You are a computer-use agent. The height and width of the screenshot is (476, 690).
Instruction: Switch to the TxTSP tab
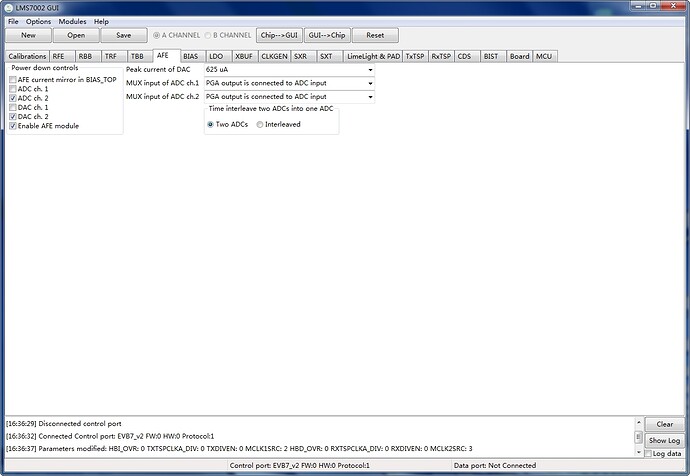tap(415, 56)
